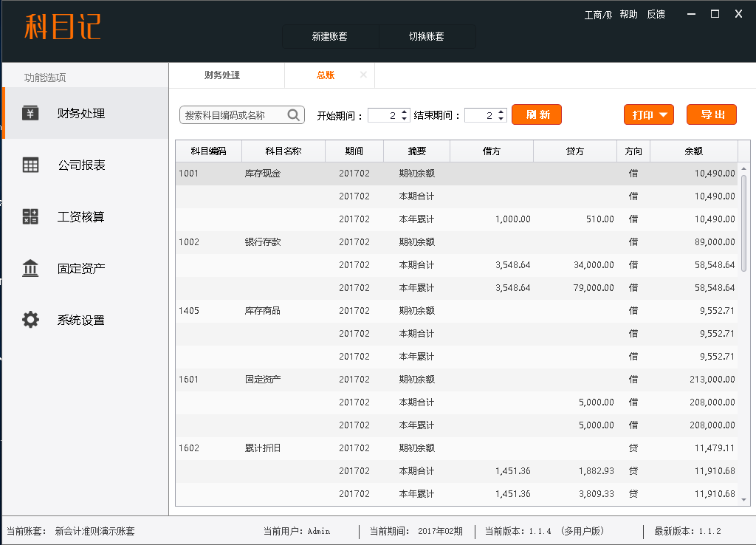Open the 反馈 menu item
The width and height of the screenshot is (756, 545).
point(656,15)
